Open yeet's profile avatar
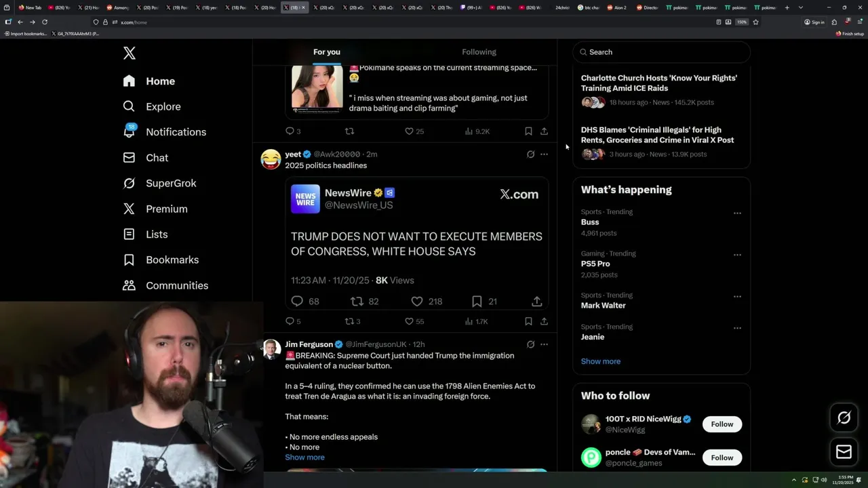868x488 pixels. 271,159
